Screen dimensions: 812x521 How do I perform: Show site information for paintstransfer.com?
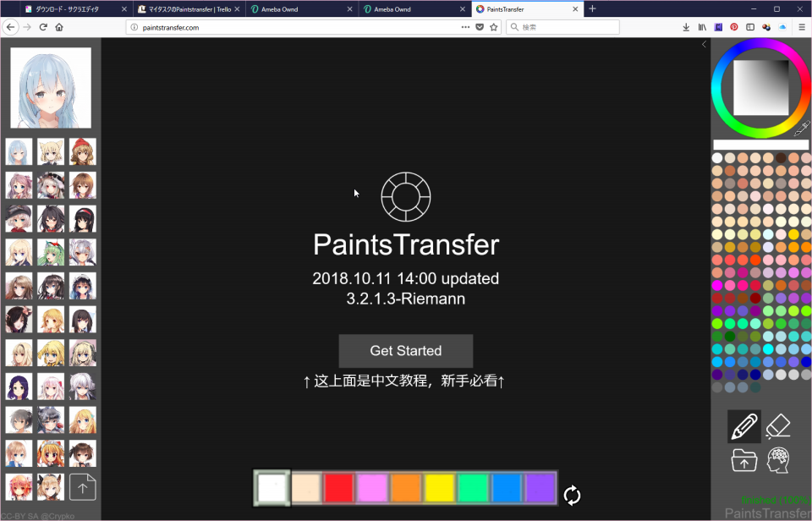[x=134, y=27]
